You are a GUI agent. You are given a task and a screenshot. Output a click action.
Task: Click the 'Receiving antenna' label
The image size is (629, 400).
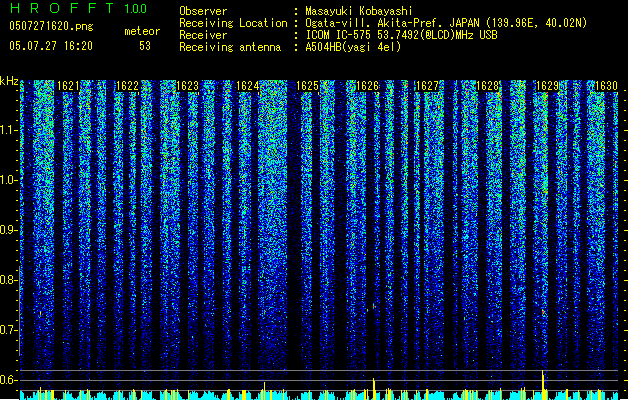(230, 47)
